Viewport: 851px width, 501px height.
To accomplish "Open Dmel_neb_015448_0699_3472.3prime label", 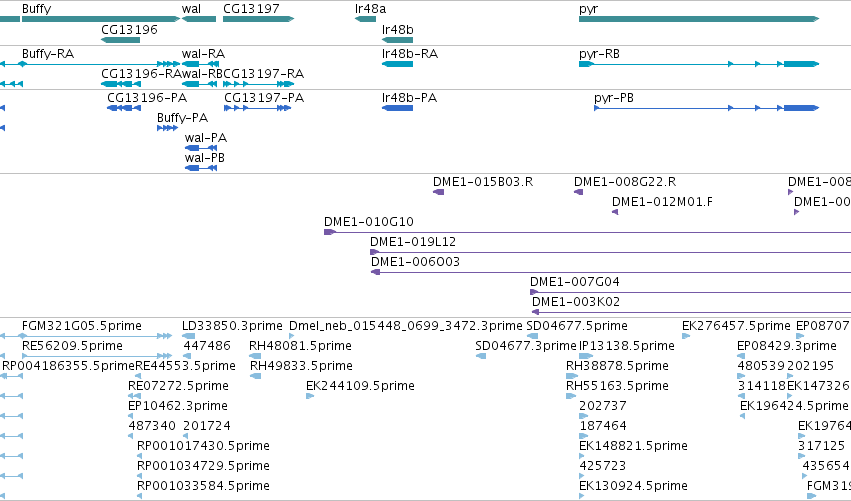I will (405, 326).
